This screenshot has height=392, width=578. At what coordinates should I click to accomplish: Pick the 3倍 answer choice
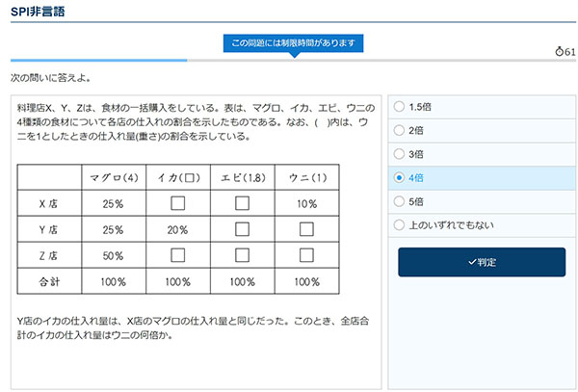pyautogui.click(x=400, y=154)
